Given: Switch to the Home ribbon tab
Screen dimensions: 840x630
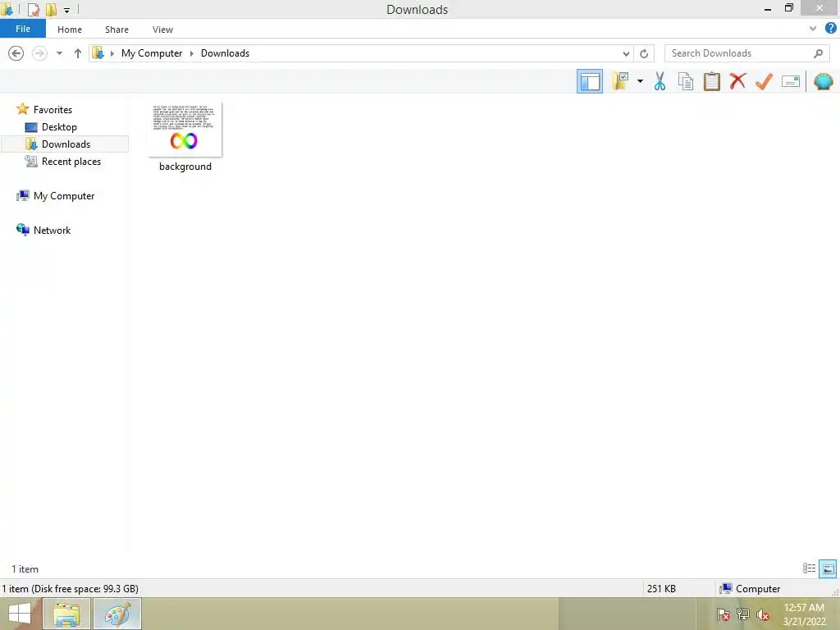Looking at the screenshot, I should (x=70, y=30).
